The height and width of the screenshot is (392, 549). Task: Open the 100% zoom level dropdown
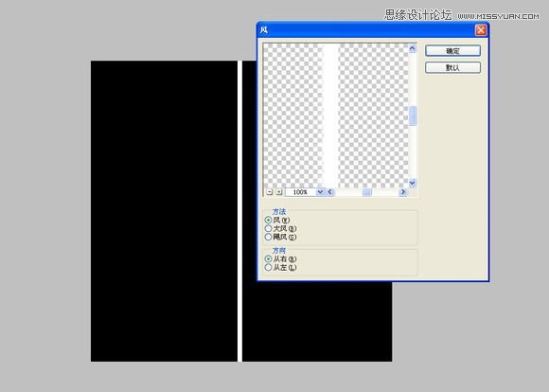[x=320, y=192]
